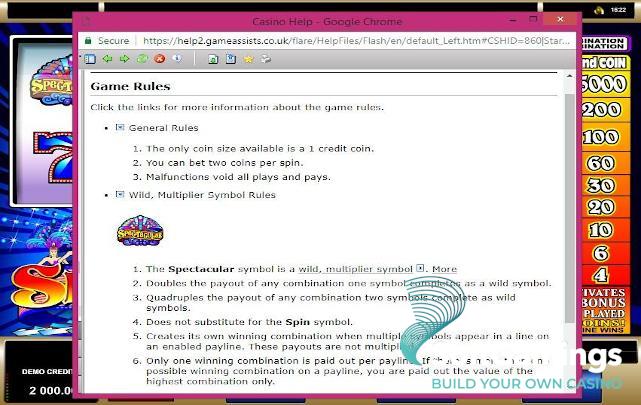Click the Spectacular symbol image
The width and height of the screenshot is (641, 405).
click(140, 232)
